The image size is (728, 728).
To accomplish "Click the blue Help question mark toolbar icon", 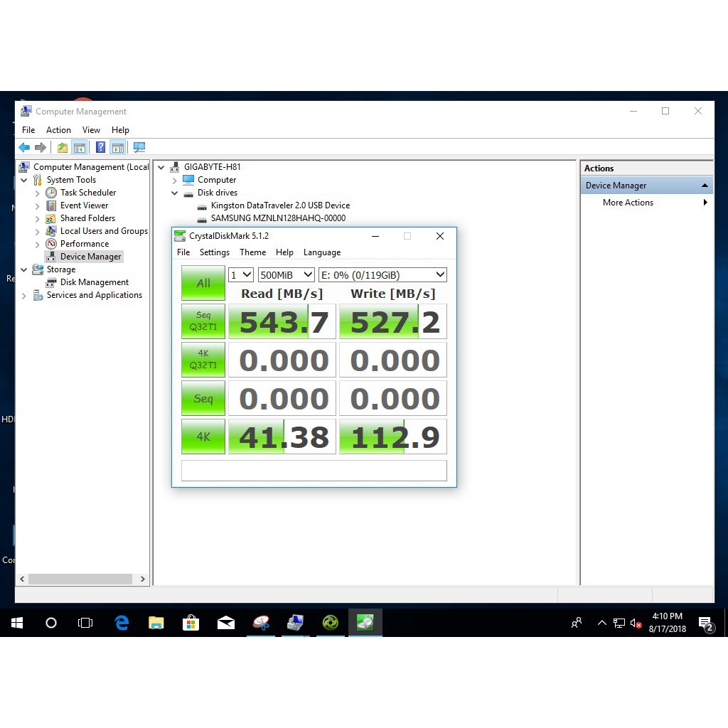I will [100, 147].
